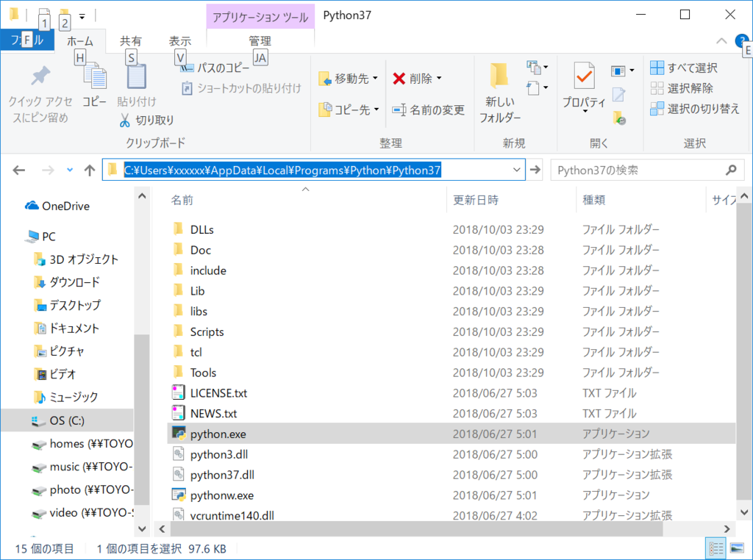Enable details view via status bar toggle
The image size is (753, 560).
click(x=716, y=548)
